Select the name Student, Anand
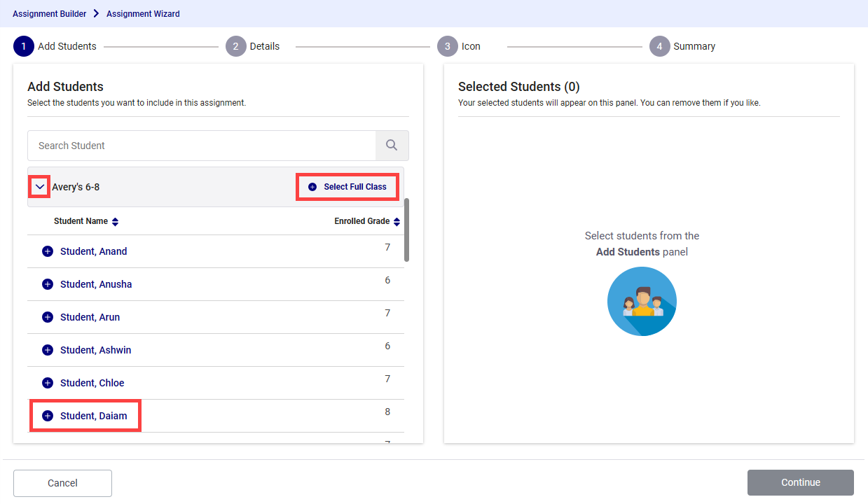868x504 pixels. point(94,251)
